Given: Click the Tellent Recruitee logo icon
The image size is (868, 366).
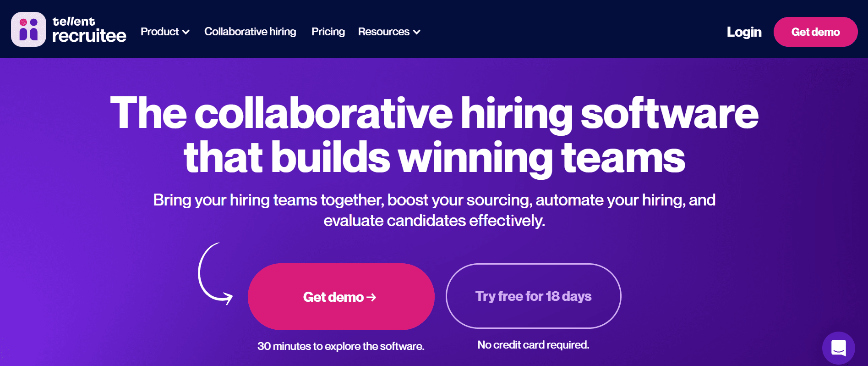Looking at the screenshot, I should pyautogui.click(x=28, y=29).
